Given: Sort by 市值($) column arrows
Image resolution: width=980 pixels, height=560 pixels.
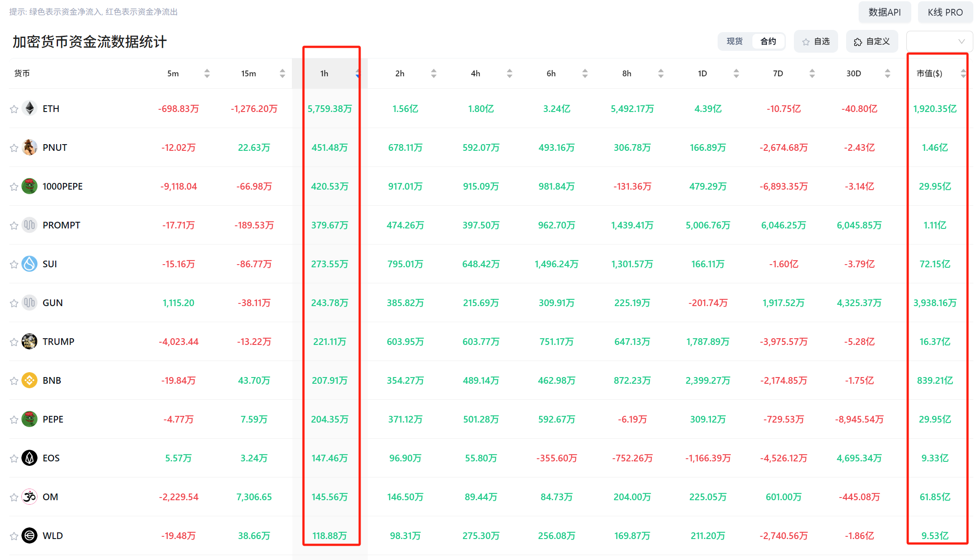Looking at the screenshot, I should coord(963,74).
